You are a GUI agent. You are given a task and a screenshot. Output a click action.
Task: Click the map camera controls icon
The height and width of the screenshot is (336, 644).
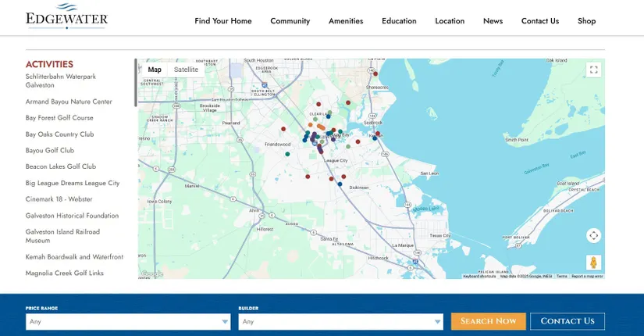tap(593, 235)
